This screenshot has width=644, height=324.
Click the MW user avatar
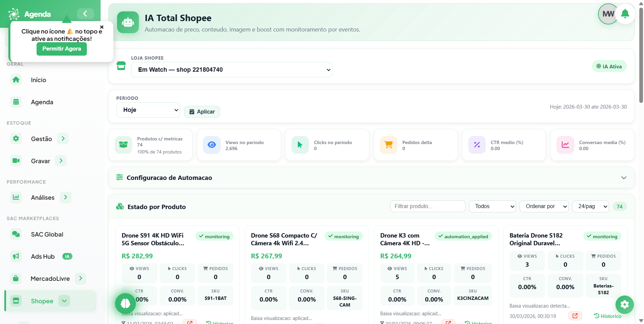[x=607, y=14]
